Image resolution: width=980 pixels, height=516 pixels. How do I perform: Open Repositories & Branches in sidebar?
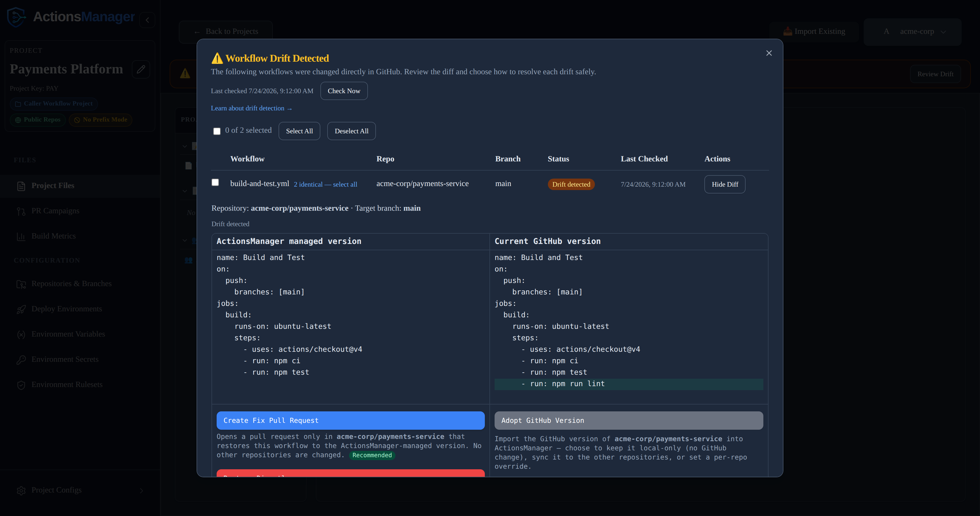click(x=80, y=284)
